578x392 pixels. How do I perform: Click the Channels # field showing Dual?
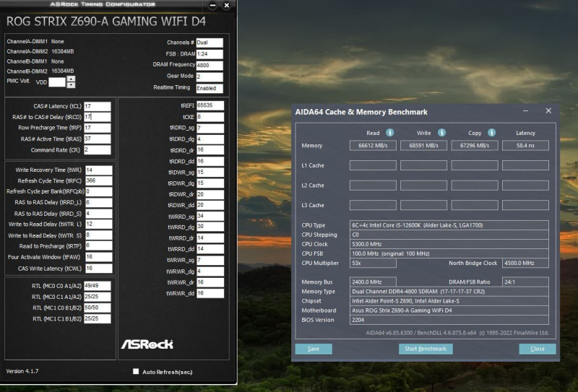click(x=210, y=43)
